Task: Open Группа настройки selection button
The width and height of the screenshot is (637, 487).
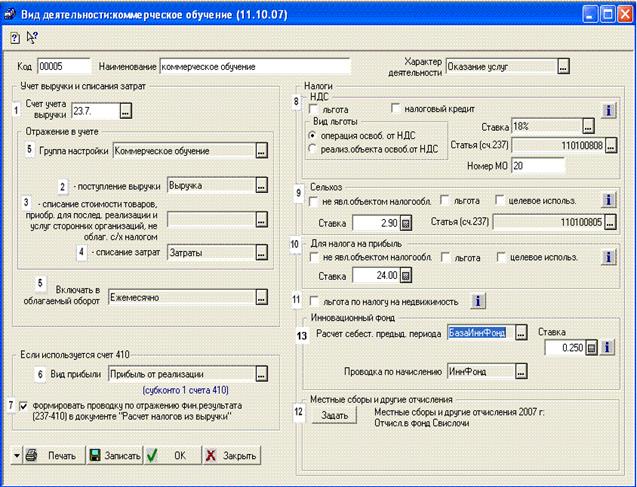Action: pos(261,151)
